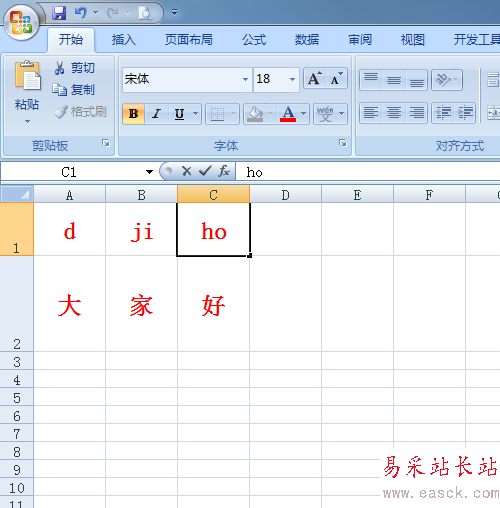Open the font color dropdown arrow
The image size is (500, 508).
click(x=303, y=114)
